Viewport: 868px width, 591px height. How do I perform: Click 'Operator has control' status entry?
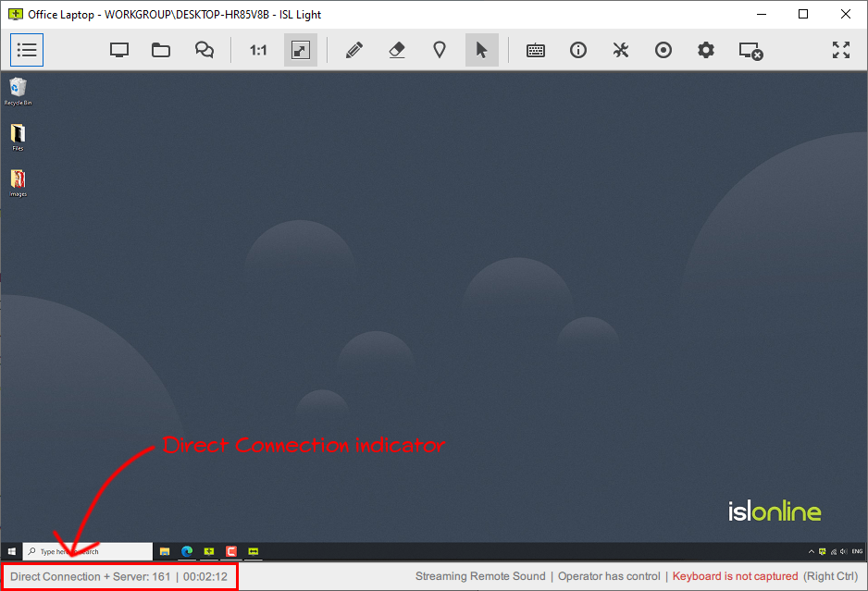(609, 576)
